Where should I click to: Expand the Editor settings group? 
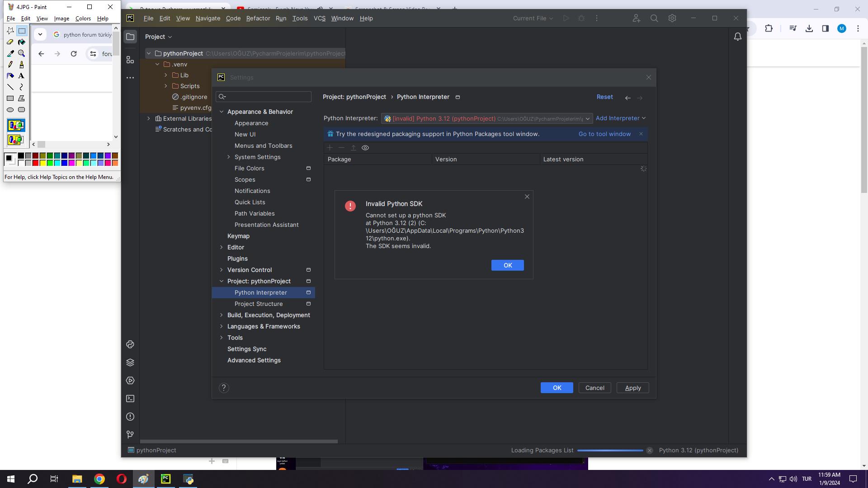[x=222, y=247]
